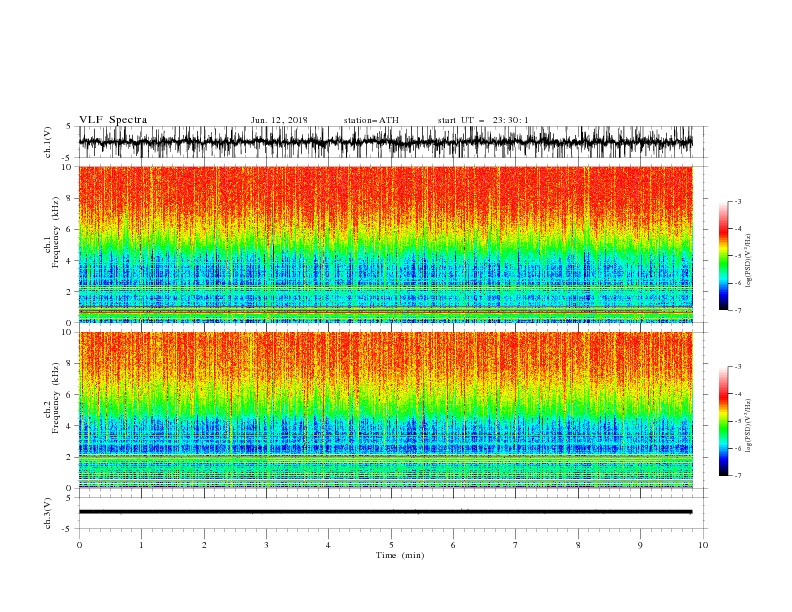
Task: Click the time axis tick label "7"
Action: point(516,545)
